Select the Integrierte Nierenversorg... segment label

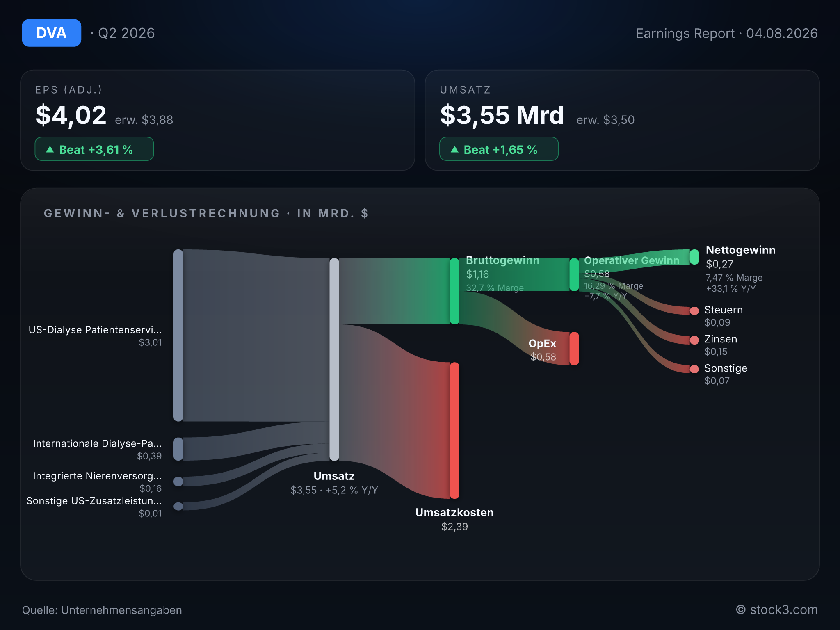[97, 476]
